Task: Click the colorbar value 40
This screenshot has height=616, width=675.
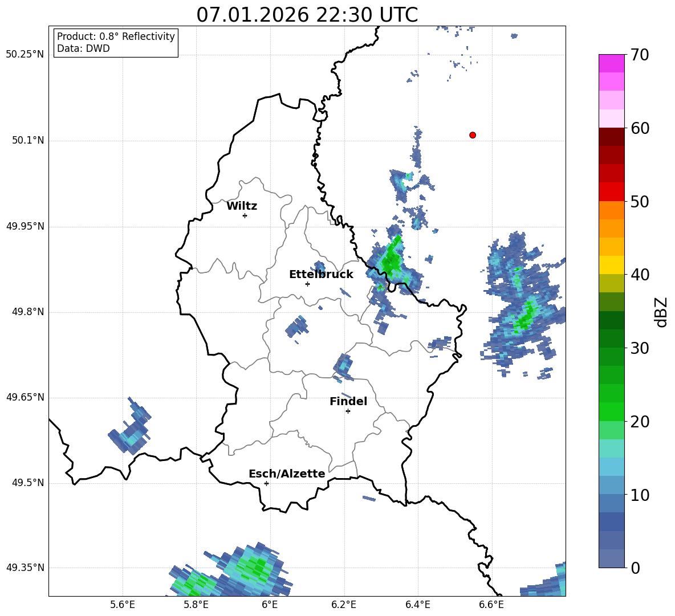Action: [640, 275]
